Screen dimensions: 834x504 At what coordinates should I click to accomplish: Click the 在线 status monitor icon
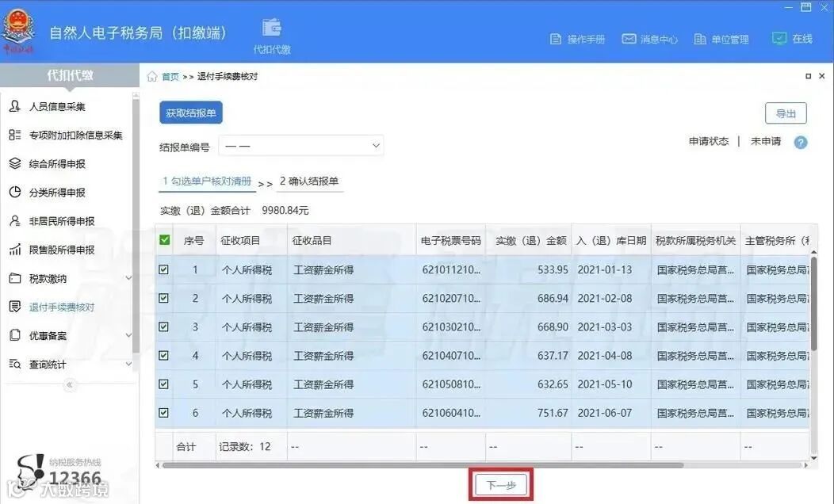click(779, 38)
